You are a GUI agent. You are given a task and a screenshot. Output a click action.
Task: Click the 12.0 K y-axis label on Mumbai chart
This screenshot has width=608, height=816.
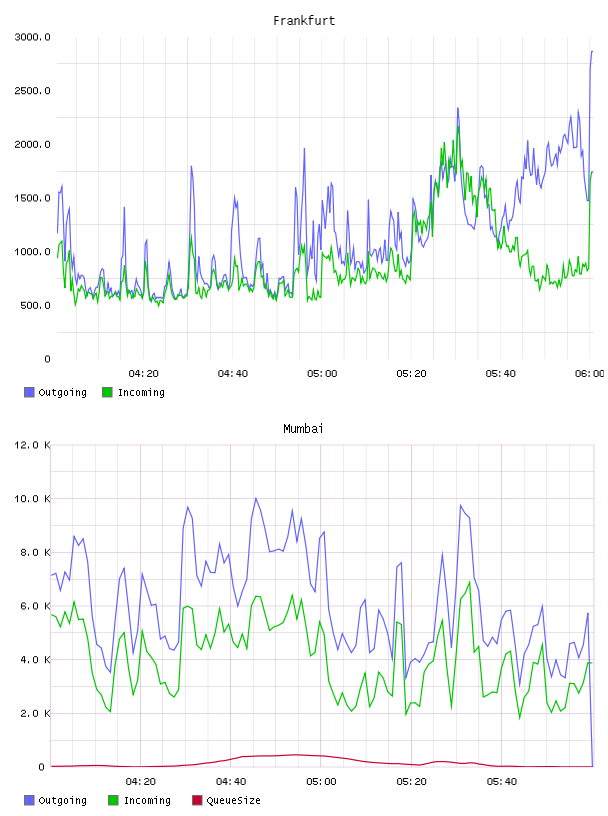pyautogui.click(x=32, y=445)
